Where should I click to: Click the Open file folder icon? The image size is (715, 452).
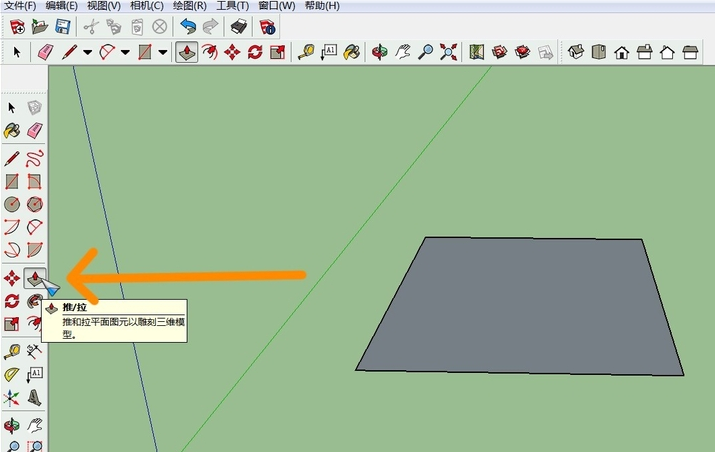(40, 27)
